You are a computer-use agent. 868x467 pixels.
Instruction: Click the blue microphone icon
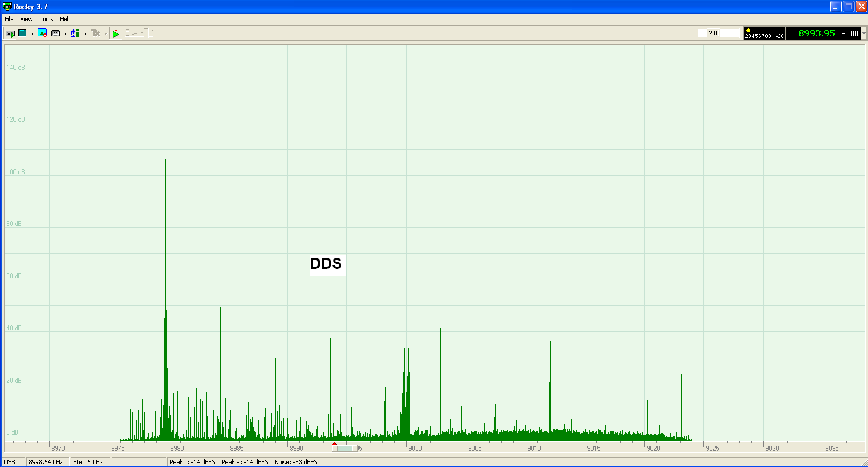tap(75, 33)
